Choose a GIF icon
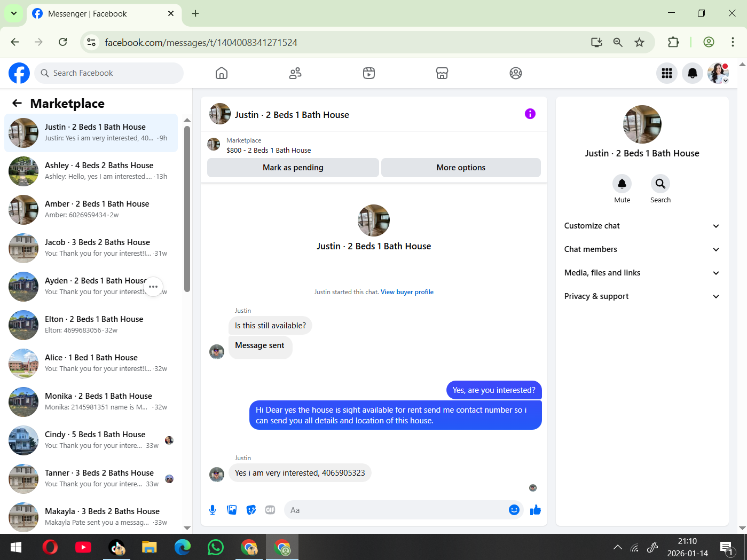 click(x=270, y=510)
